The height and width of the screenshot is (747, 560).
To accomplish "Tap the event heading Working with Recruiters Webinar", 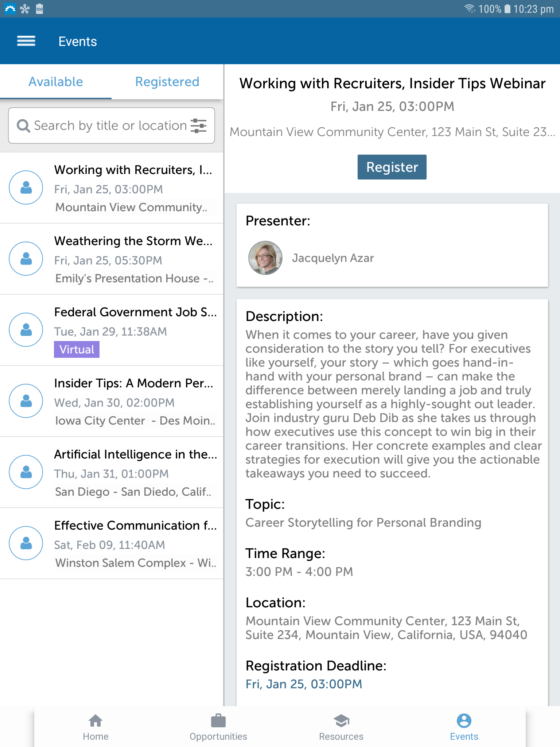I will [x=392, y=84].
